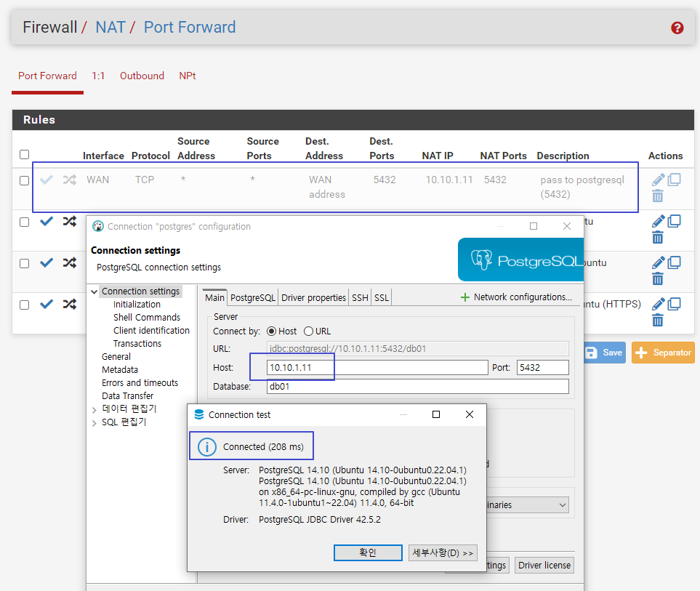Select Data Transfer in the settings tree

tap(128, 396)
